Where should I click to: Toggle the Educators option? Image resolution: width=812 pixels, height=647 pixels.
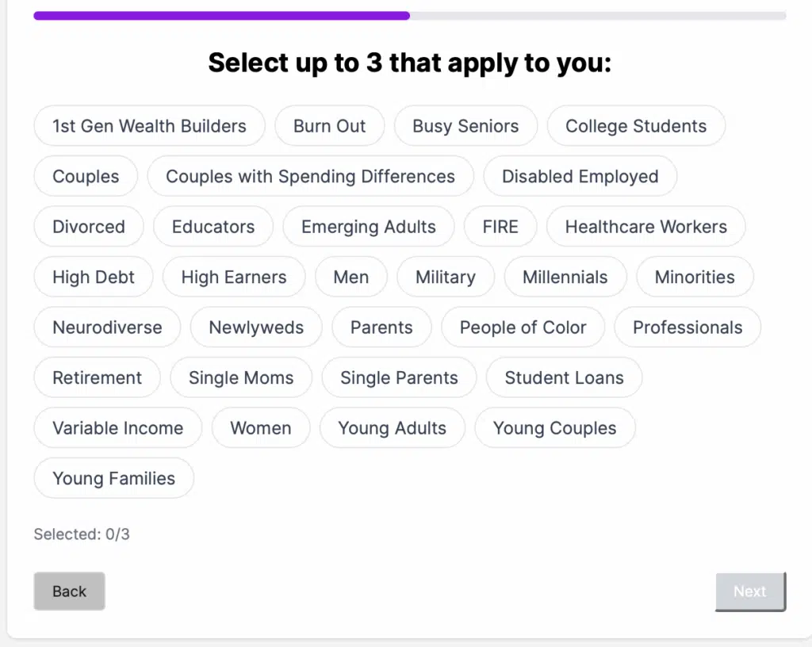coord(213,227)
